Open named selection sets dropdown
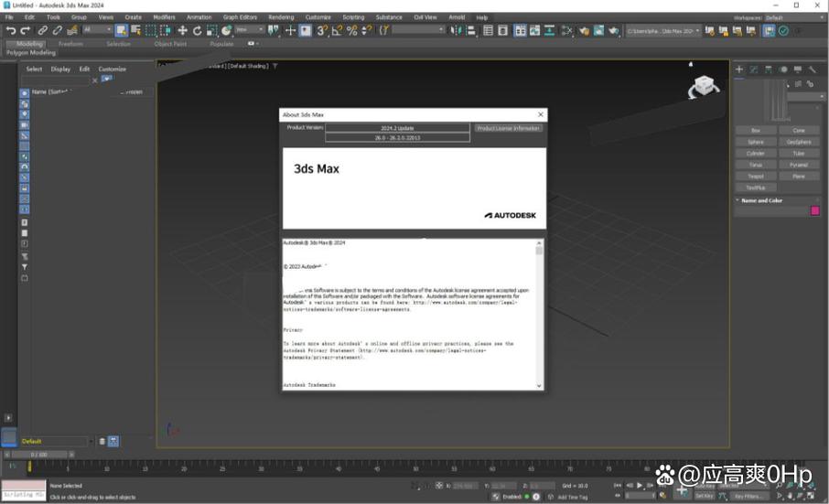This screenshot has width=829, height=504. (x=418, y=29)
